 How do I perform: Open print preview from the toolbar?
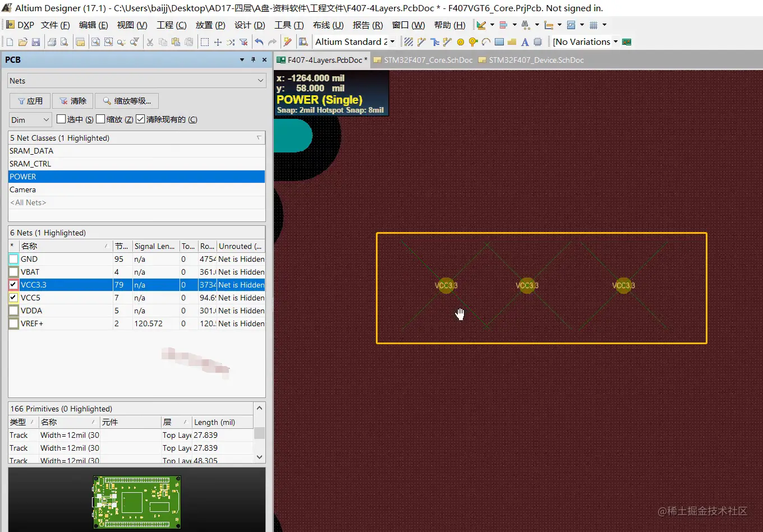click(x=64, y=42)
